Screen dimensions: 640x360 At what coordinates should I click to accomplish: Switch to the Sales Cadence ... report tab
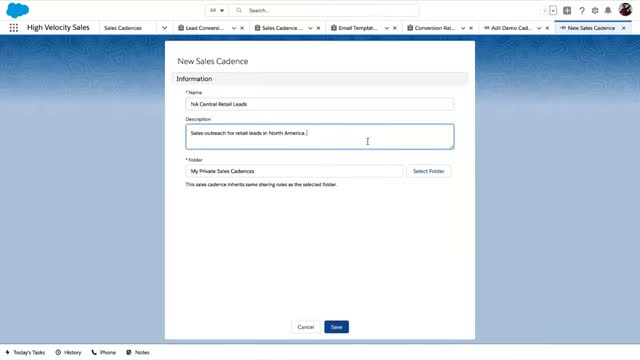click(282, 28)
